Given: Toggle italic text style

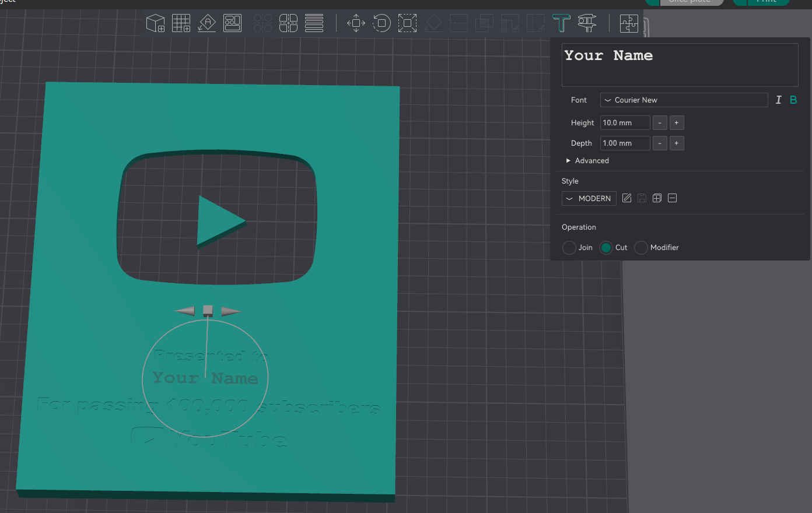Looking at the screenshot, I should [778, 100].
